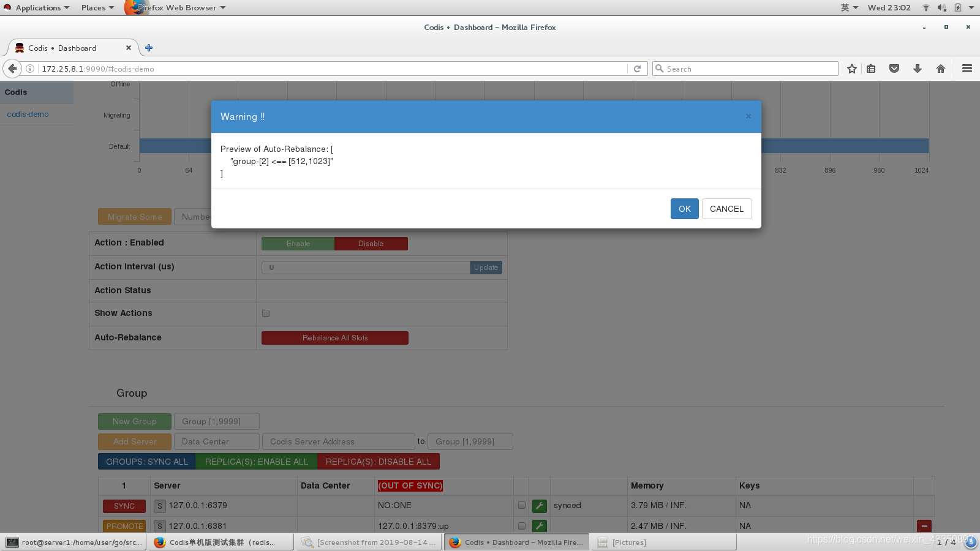Open the downloads arrow
Screen dimensions: 980x551
[x=917, y=69]
